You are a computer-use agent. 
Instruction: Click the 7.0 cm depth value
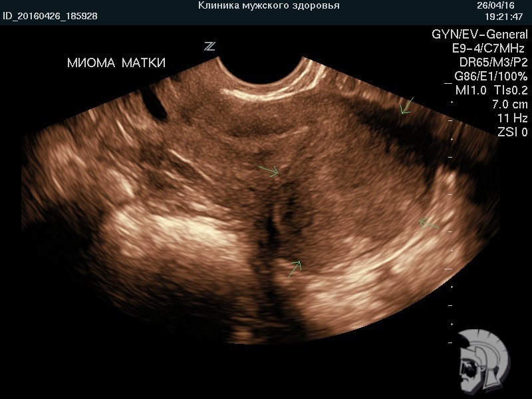(509, 104)
